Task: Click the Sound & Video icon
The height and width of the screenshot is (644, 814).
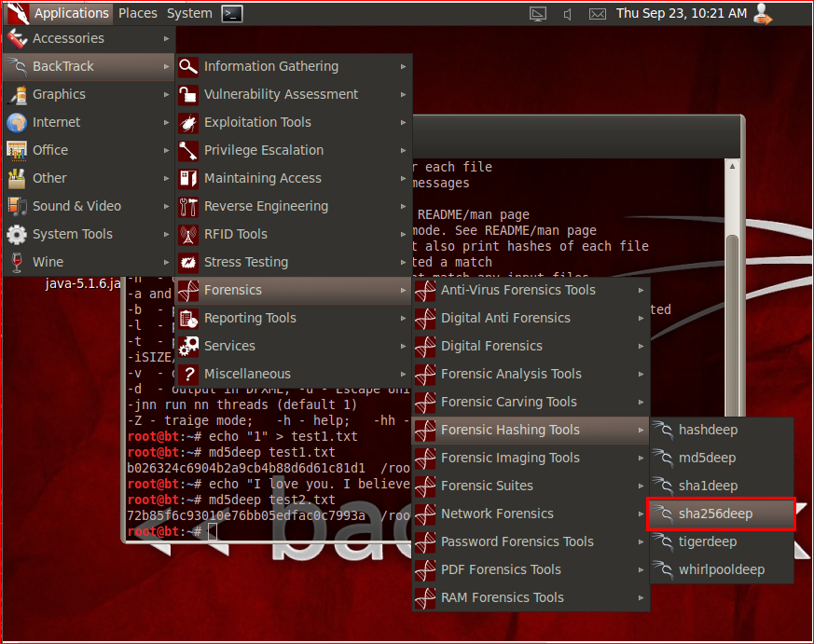Action: tap(17, 206)
